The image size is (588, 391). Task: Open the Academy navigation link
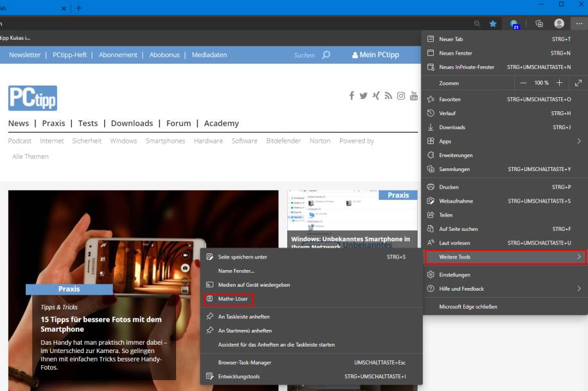(x=221, y=123)
